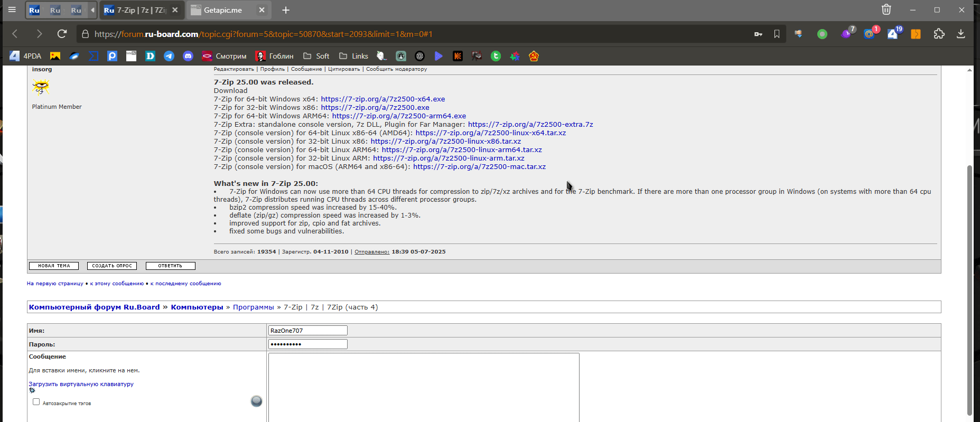The image size is (980, 422).
Task: Bookmark this page with the bookmark icon
Action: point(777,34)
